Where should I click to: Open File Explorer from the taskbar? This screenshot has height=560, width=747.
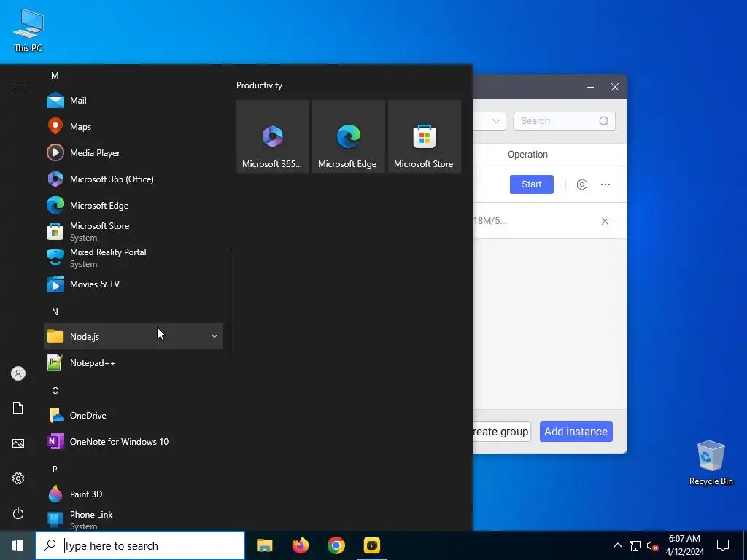click(264, 545)
